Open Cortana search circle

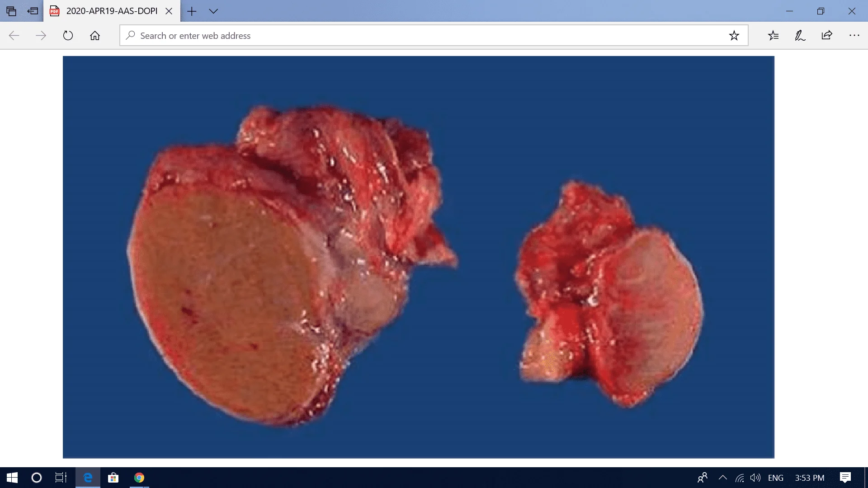pos(37,478)
